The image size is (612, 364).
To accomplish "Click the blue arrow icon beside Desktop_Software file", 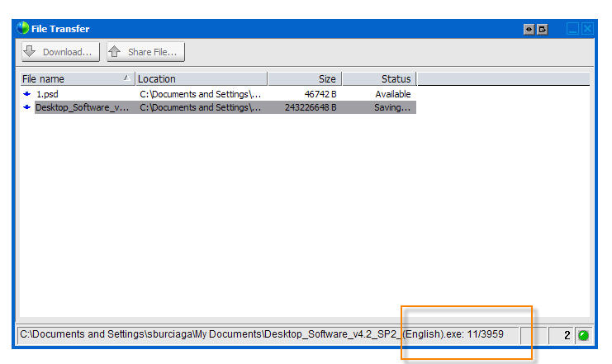I will pos(27,107).
